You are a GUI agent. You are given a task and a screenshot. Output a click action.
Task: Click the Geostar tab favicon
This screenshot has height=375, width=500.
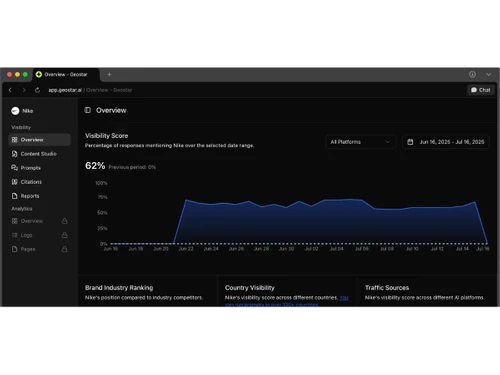pos(39,74)
